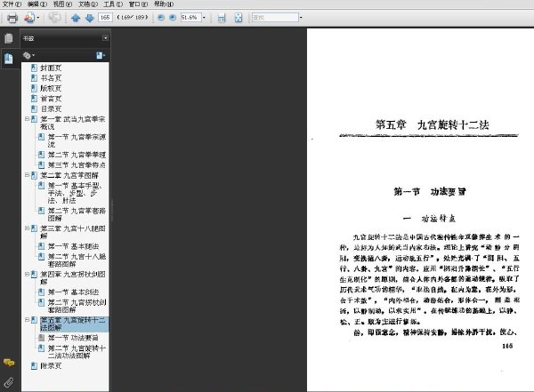Select the 第二章 九宫掌图解 bookmark
This screenshot has width=534, height=392.
pos(69,175)
